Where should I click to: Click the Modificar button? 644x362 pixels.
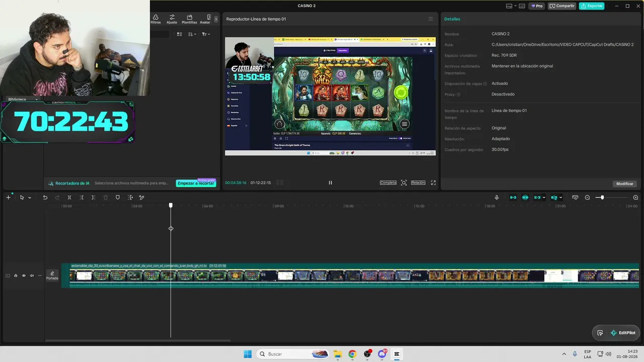(625, 184)
